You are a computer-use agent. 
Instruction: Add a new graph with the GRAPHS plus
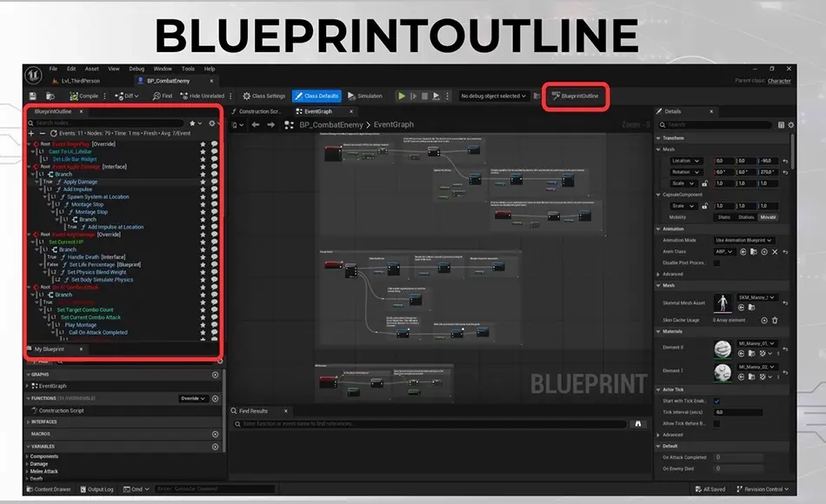(215, 375)
